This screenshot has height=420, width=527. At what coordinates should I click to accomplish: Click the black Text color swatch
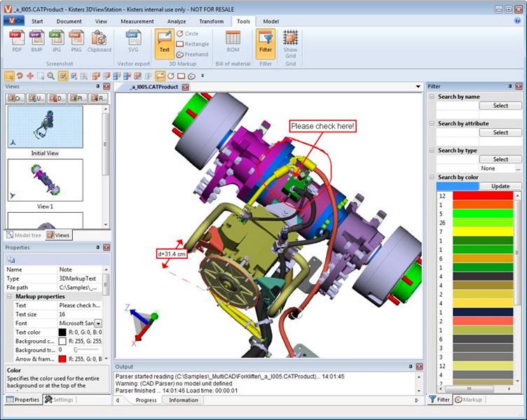click(62, 332)
